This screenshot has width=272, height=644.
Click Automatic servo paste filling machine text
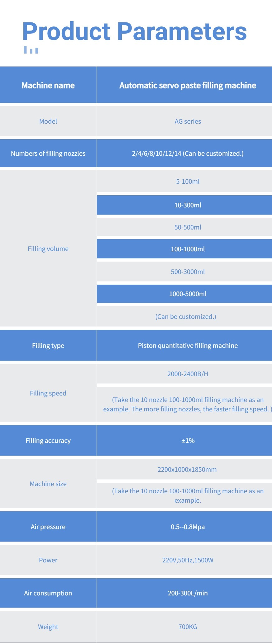tap(188, 85)
